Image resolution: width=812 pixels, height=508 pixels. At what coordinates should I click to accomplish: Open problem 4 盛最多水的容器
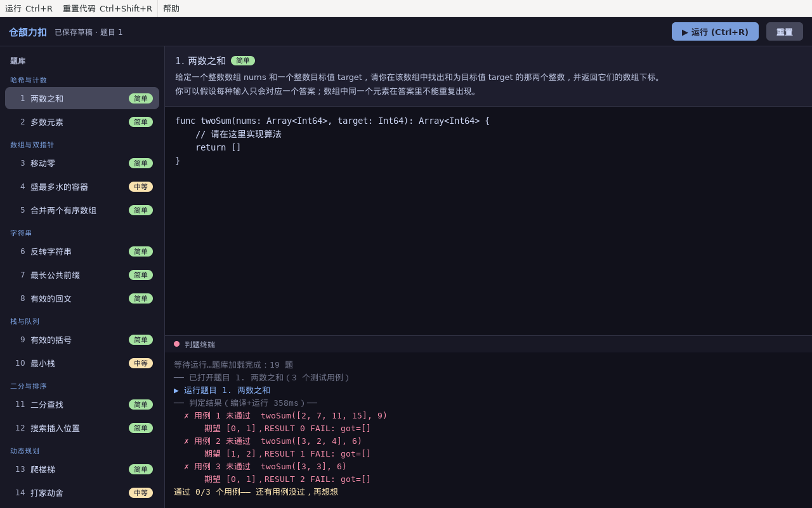tap(82, 187)
